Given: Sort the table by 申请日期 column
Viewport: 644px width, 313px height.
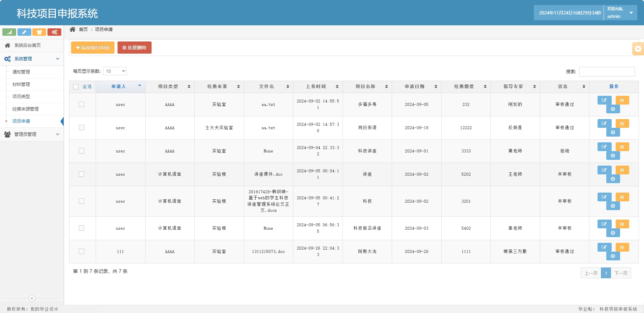Looking at the screenshot, I should tap(417, 87).
